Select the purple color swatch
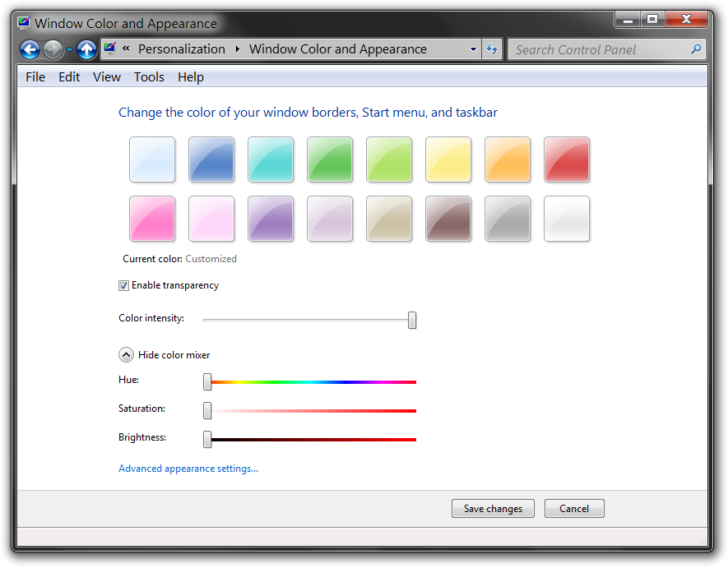Image resolution: width=728 pixels, height=568 pixels. click(x=271, y=219)
